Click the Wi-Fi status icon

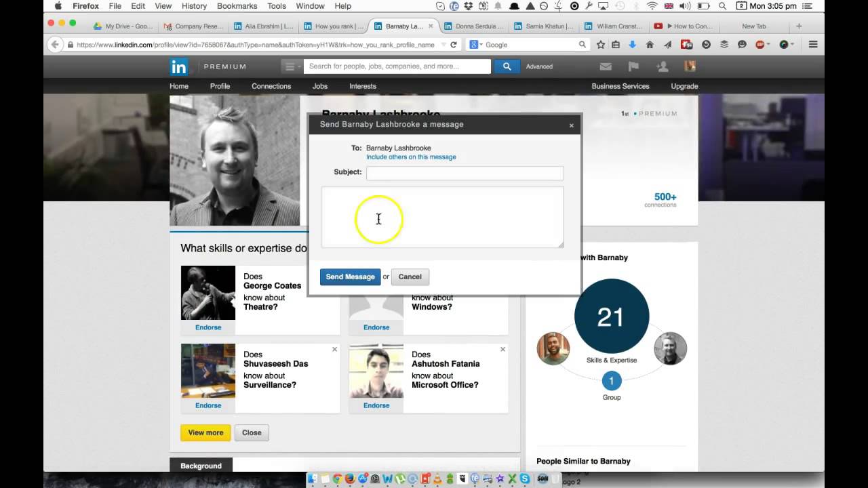pos(652,6)
